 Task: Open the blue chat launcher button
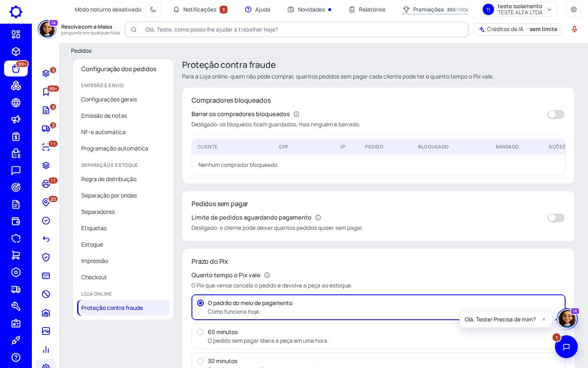point(566,347)
